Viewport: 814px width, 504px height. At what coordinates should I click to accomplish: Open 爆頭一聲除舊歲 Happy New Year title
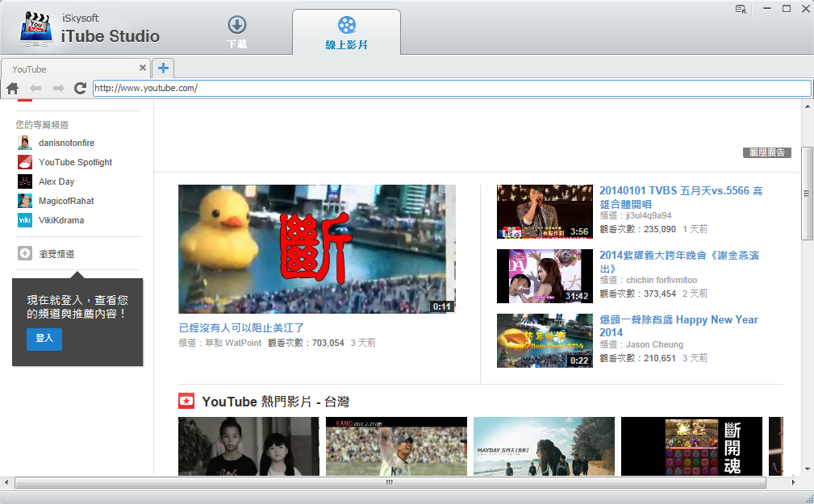click(679, 326)
